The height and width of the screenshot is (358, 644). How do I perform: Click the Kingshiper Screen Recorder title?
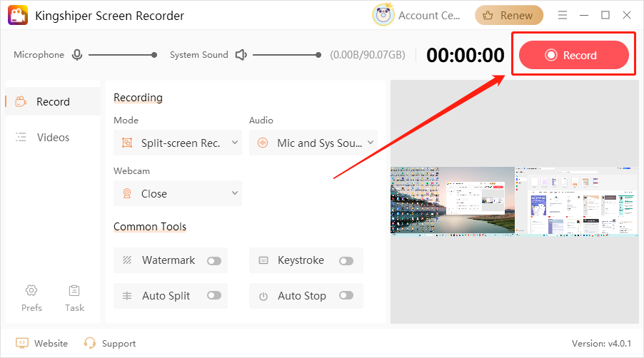(110, 16)
